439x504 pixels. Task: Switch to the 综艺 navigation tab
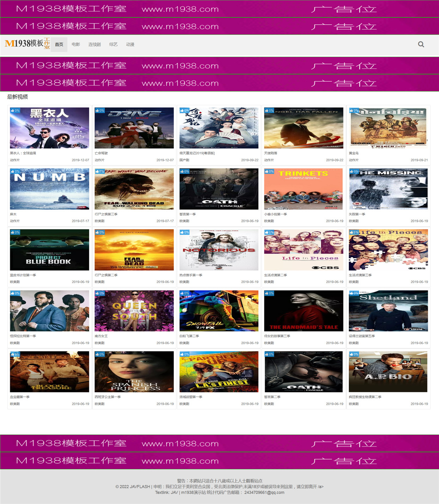[113, 44]
